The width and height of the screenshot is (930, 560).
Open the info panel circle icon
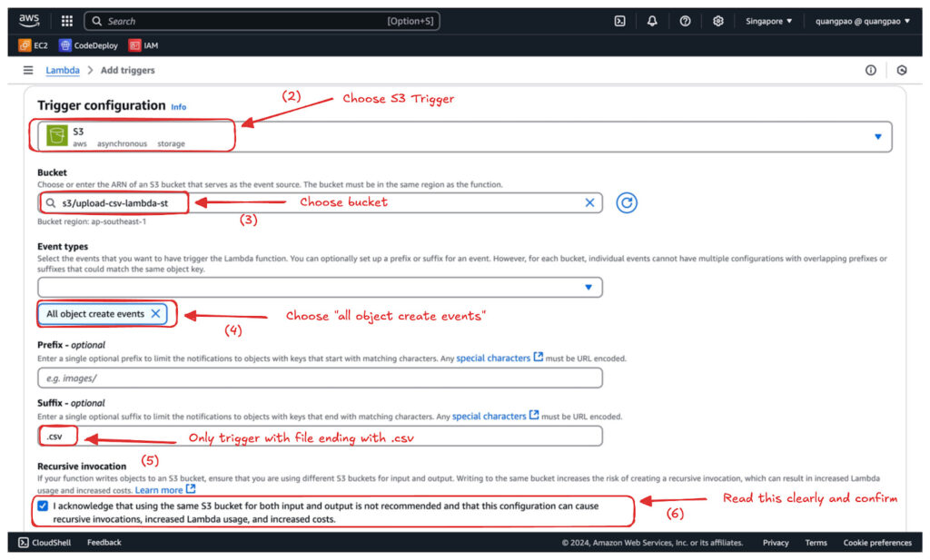[x=871, y=71]
